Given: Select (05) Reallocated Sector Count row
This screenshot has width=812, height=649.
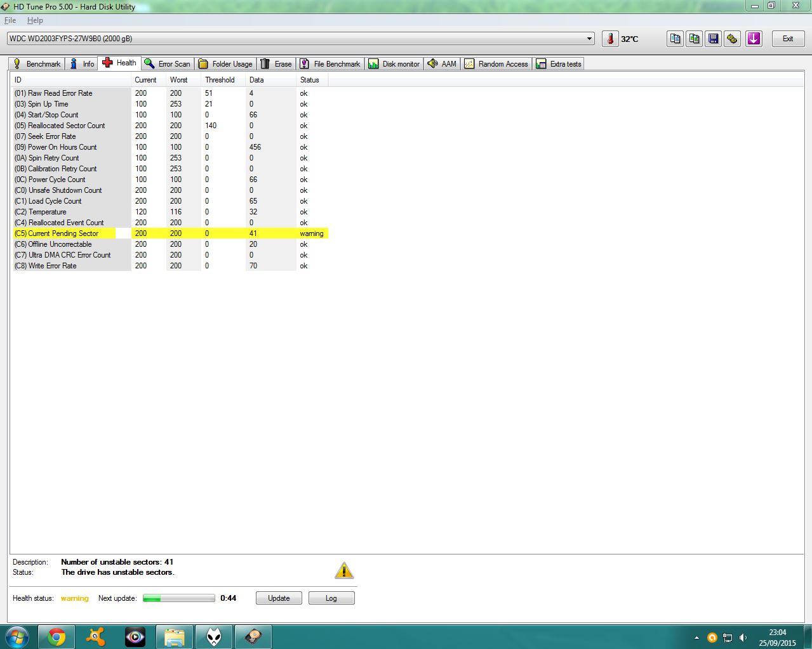Looking at the screenshot, I should (170, 126).
